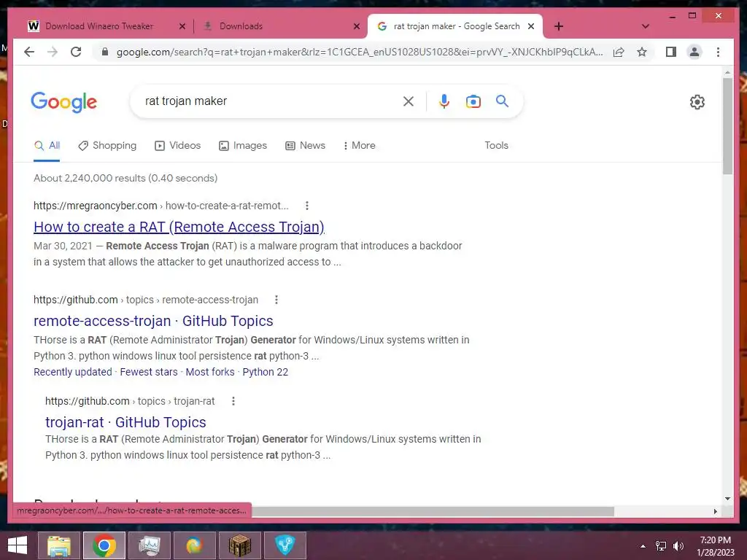Bookmark this tab with the star icon
Screen dimensions: 747x560
[642, 52]
